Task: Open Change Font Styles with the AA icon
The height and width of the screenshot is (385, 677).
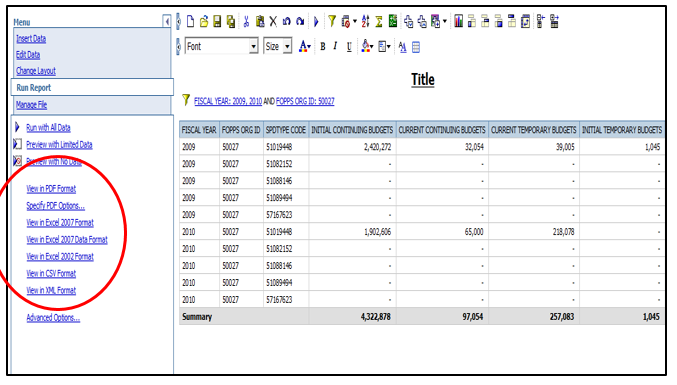Action: (402, 47)
